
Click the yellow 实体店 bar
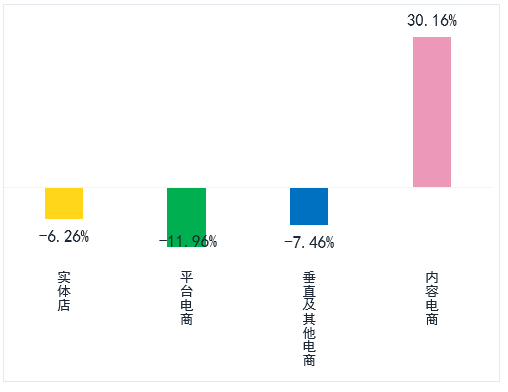pyautogui.click(x=64, y=203)
